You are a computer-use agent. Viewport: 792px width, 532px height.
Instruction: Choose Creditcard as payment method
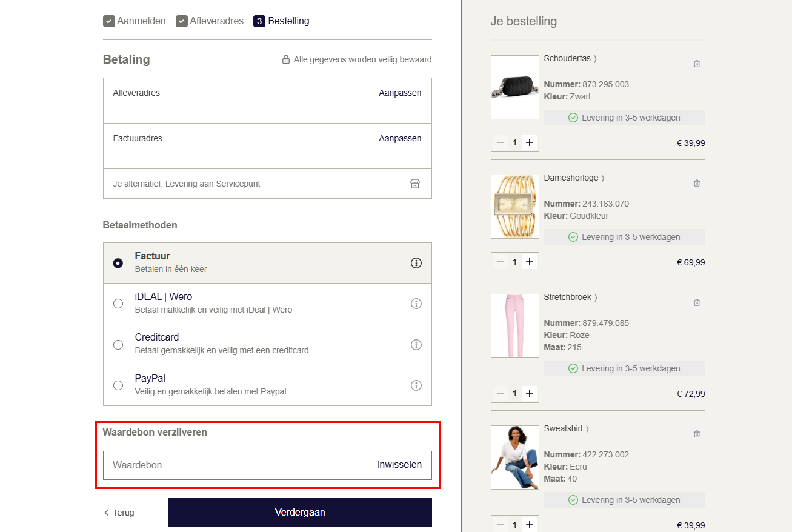pyautogui.click(x=118, y=344)
